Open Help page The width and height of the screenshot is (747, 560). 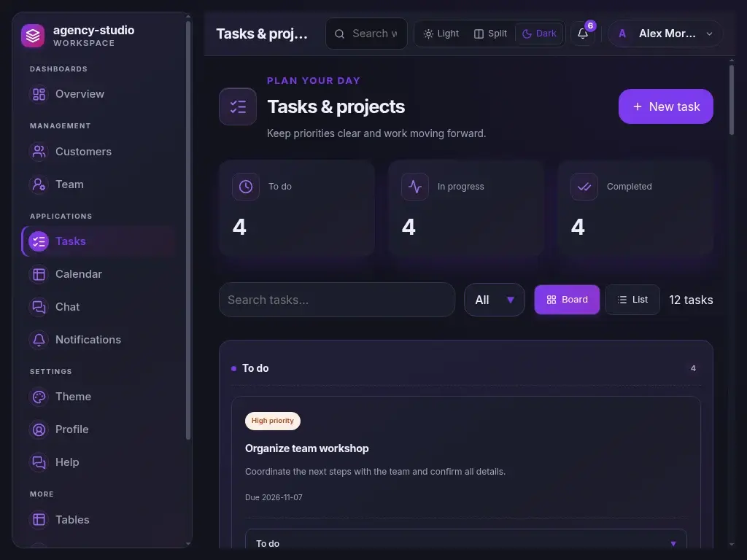(x=99, y=462)
